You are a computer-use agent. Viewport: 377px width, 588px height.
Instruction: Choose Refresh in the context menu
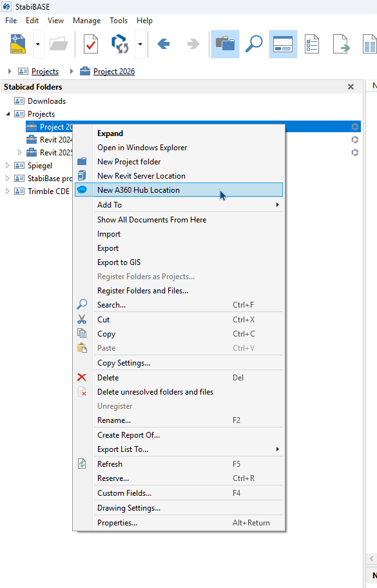pyautogui.click(x=179, y=464)
